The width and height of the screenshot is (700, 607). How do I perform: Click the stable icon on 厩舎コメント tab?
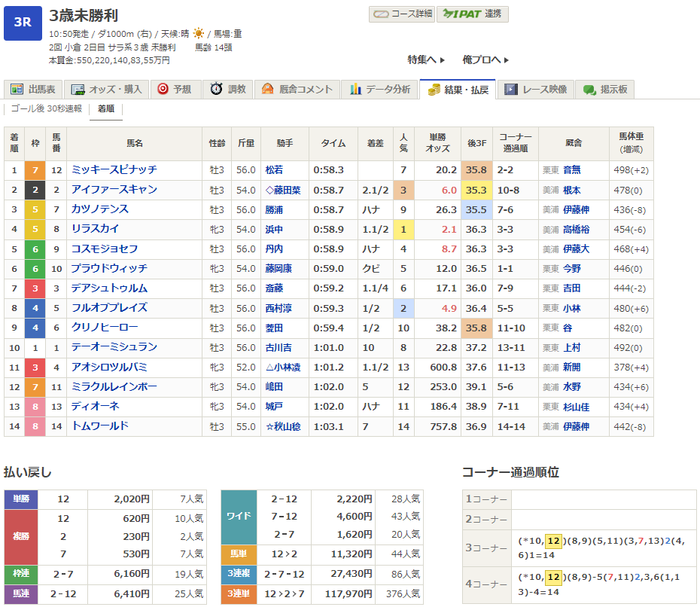pos(267,90)
